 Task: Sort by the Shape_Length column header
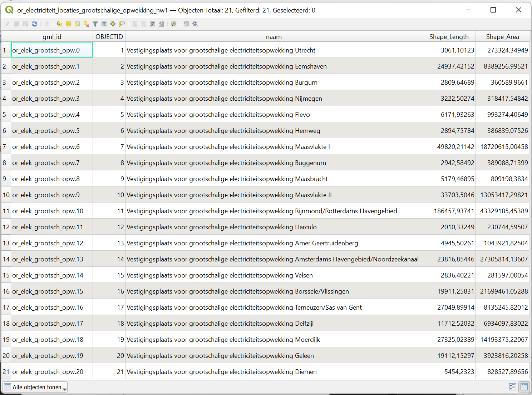[x=449, y=36]
